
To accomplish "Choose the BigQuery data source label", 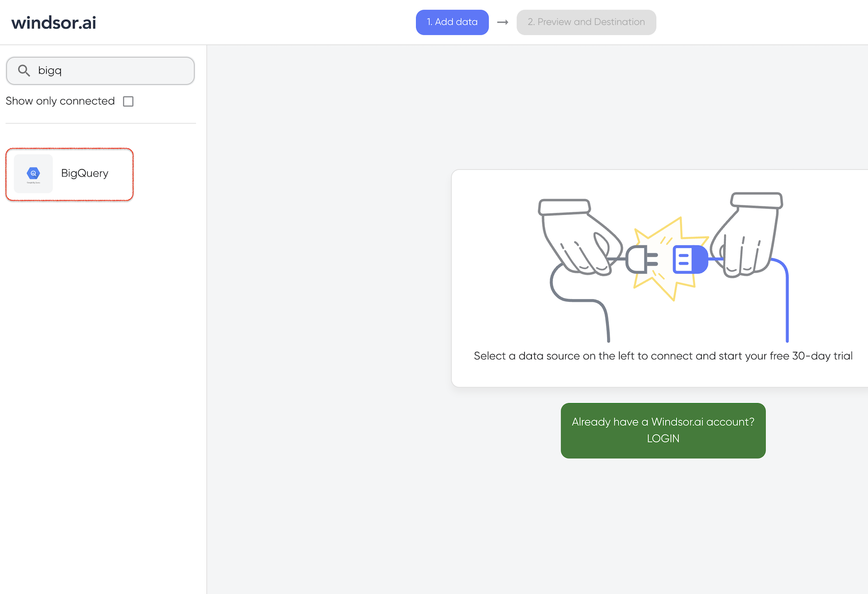I will 85,173.
